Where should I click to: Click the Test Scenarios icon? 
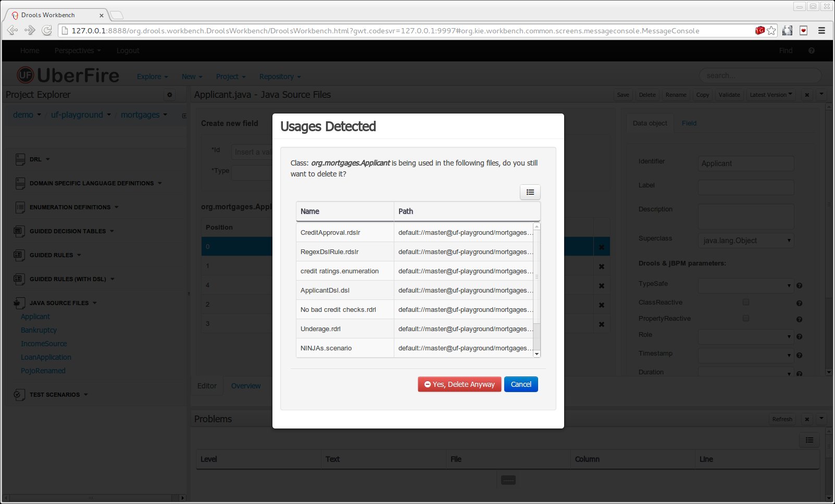tap(19, 395)
